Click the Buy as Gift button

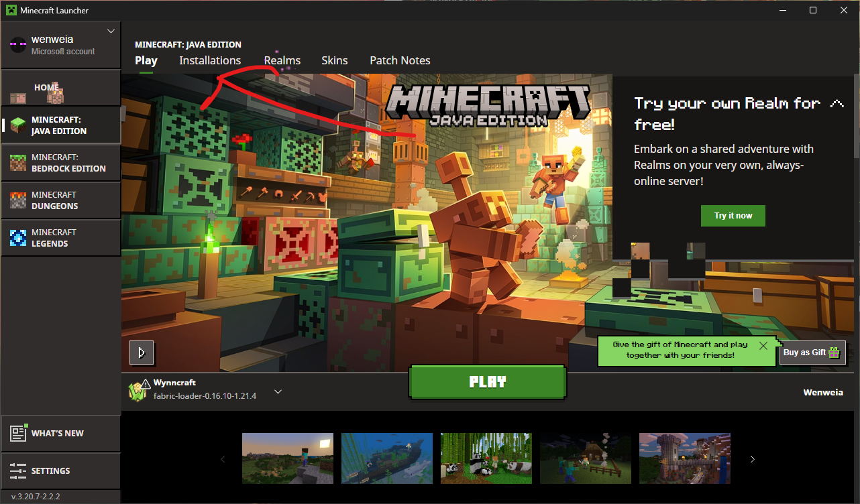coord(812,353)
